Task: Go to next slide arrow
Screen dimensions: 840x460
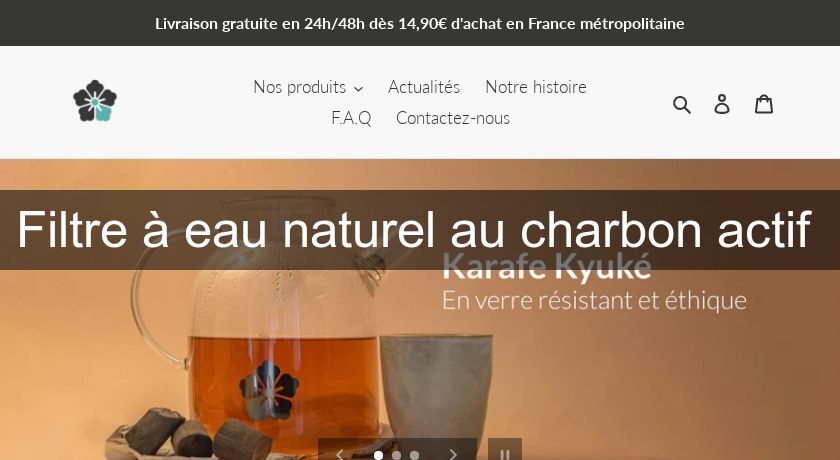Action: point(453,454)
